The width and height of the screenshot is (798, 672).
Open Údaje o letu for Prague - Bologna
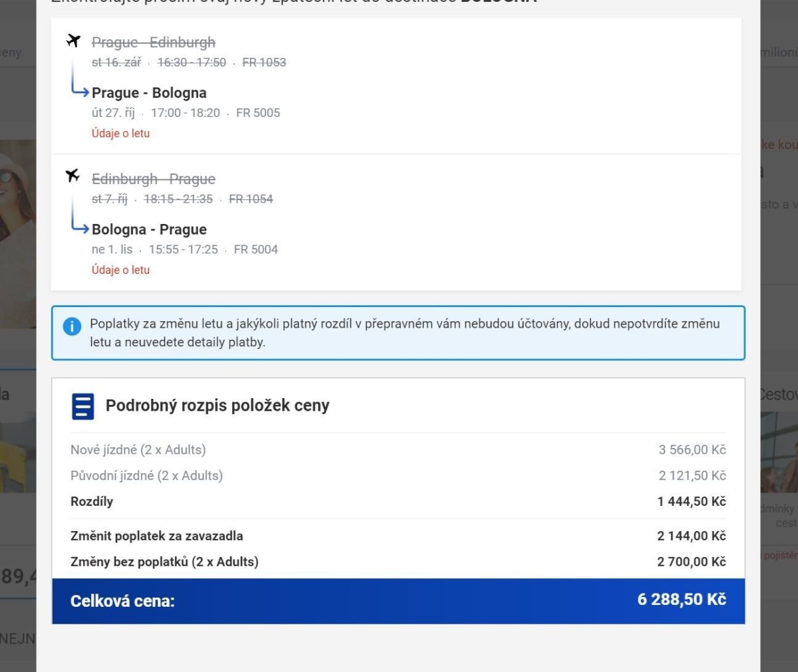120,134
